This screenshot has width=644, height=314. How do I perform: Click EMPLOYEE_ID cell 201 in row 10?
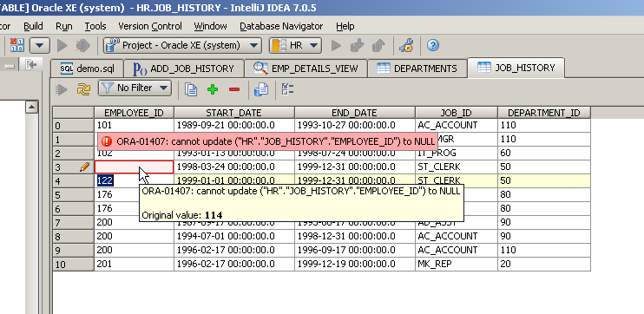tap(134, 264)
